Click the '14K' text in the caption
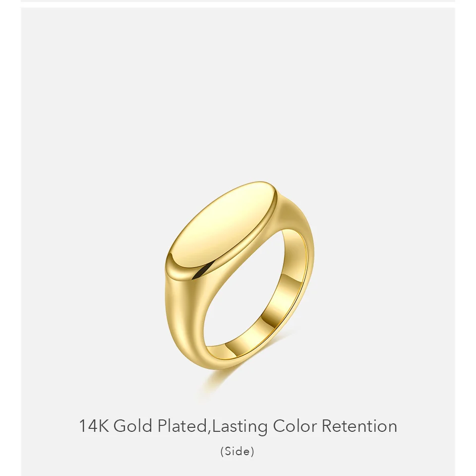Screen dimensions: 476x476 94,425
